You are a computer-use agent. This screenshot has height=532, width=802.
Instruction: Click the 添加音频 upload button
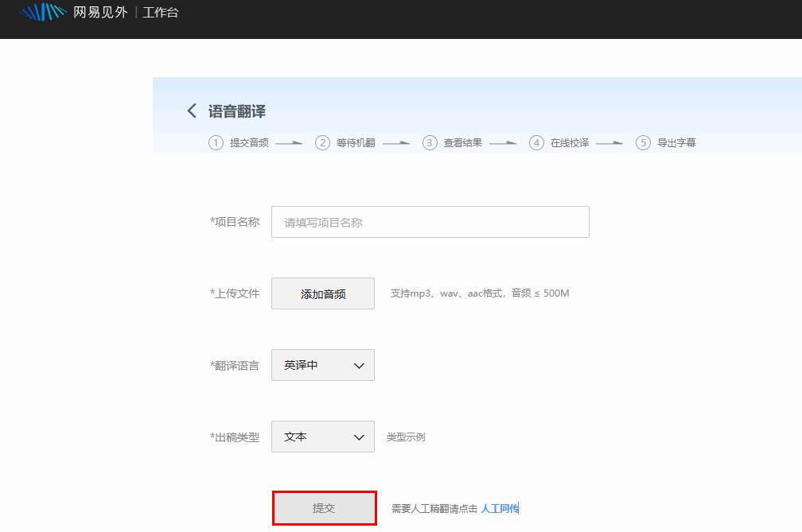click(x=322, y=293)
